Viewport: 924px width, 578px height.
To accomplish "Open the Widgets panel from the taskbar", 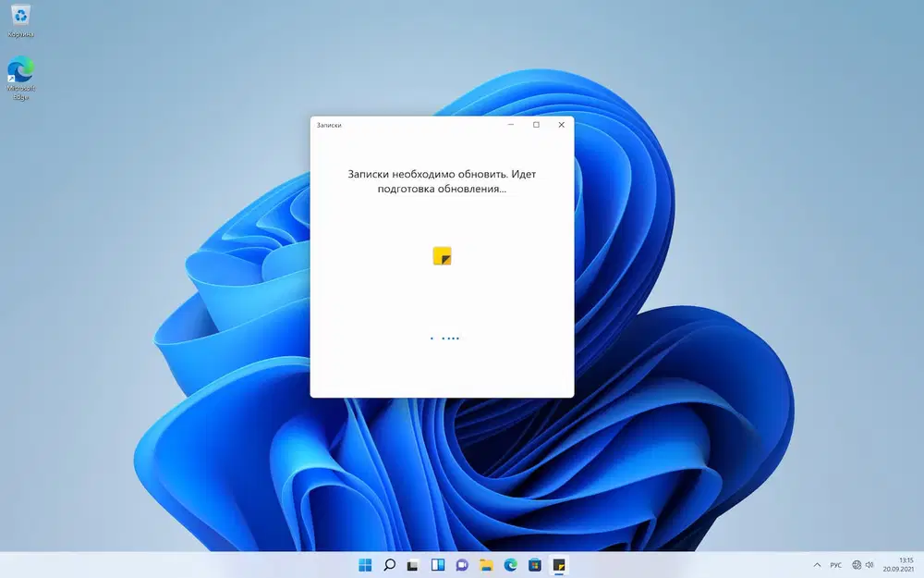I will pyautogui.click(x=438, y=565).
